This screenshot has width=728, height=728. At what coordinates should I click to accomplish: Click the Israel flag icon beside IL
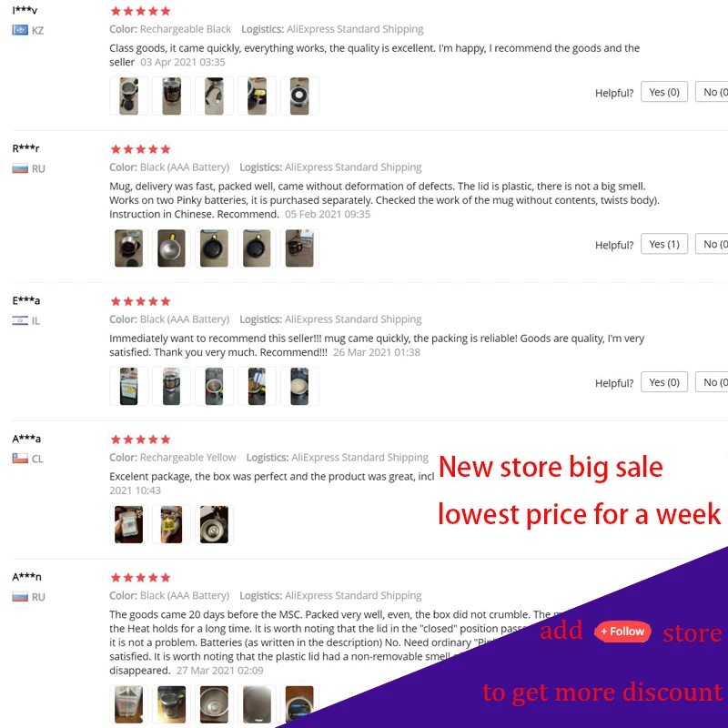coord(20,320)
